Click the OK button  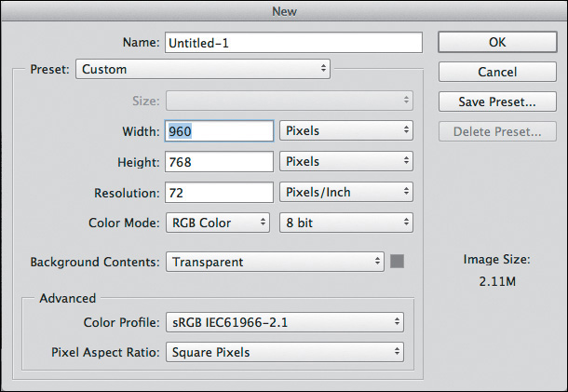pyautogui.click(x=497, y=43)
